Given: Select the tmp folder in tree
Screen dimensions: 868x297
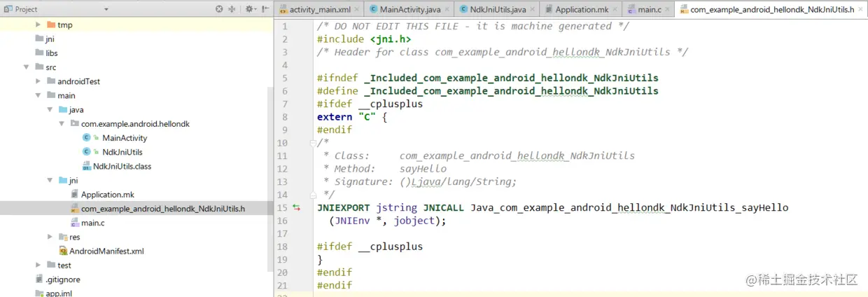Looking at the screenshot, I should 64,25.
